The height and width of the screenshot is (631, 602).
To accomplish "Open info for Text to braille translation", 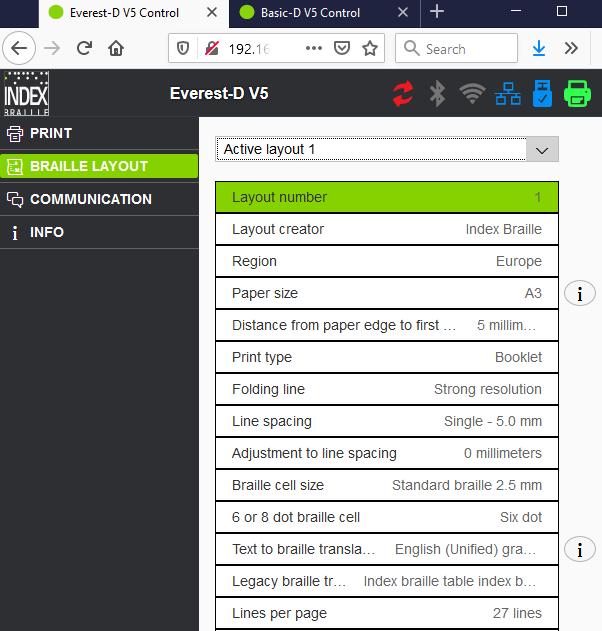I will pyautogui.click(x=579, y=549).
